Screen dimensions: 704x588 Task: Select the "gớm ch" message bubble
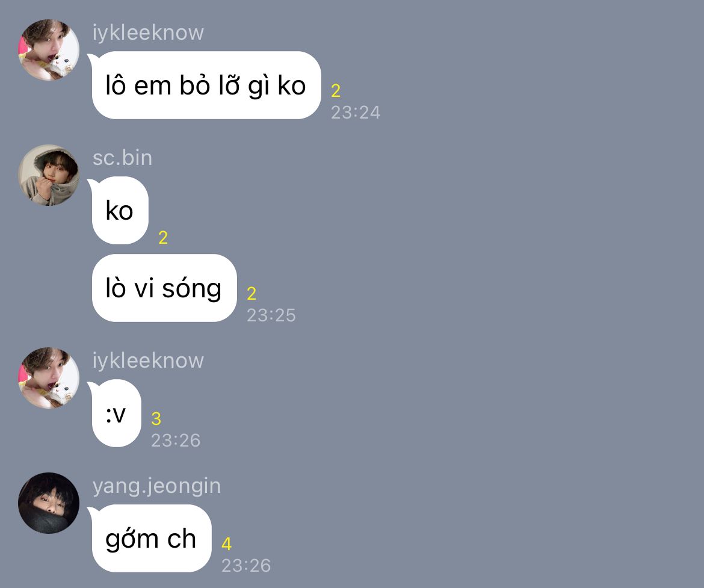coord(151,538)
